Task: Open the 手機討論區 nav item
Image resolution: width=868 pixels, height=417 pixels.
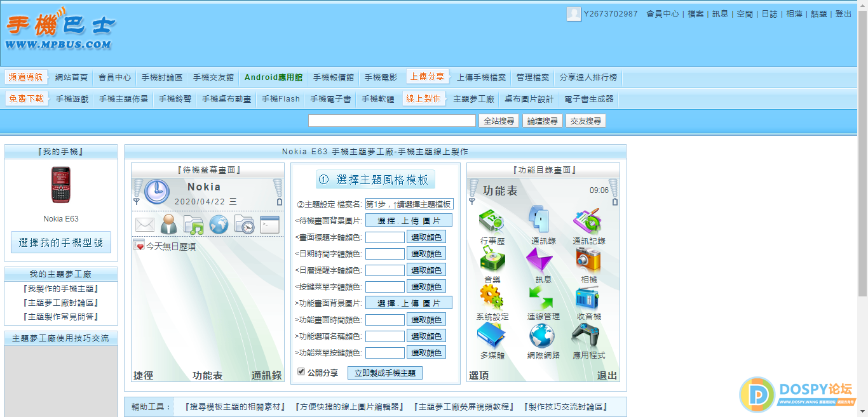Action: (x=162, y=77)
